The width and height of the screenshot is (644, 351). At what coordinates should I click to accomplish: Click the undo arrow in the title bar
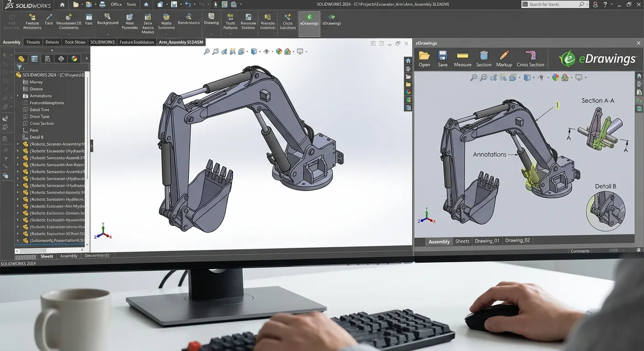pos(188,5)
